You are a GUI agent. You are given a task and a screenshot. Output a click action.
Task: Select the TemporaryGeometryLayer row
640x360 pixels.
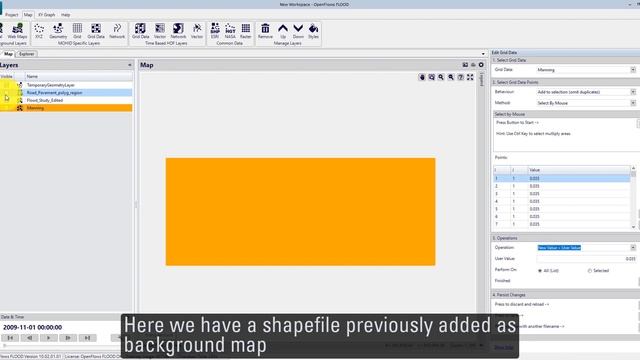[x=66, y=85]
